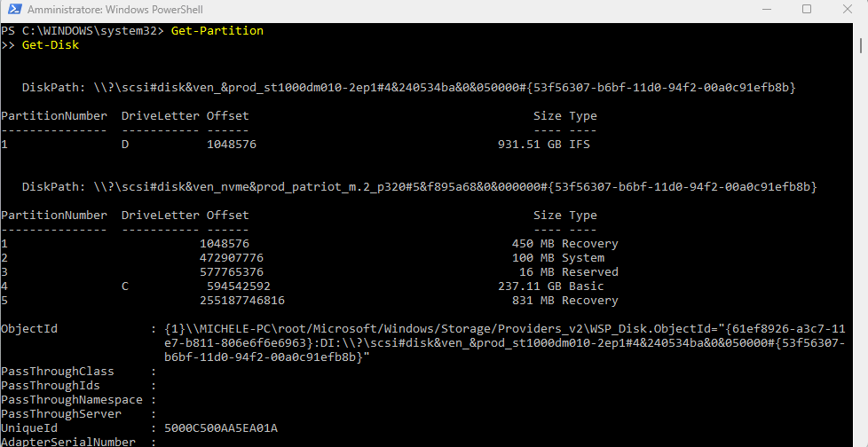Click drive letter C in the second table

pyautogui.click(x=125, y=286)
